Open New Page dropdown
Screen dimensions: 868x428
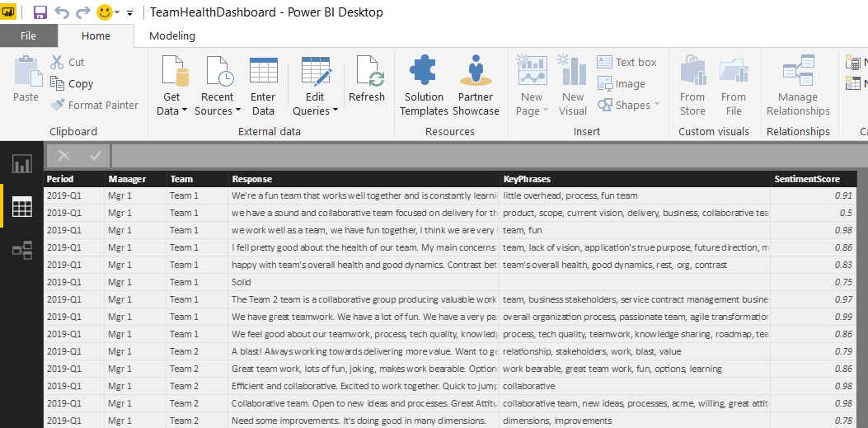(x=532, y=85)
